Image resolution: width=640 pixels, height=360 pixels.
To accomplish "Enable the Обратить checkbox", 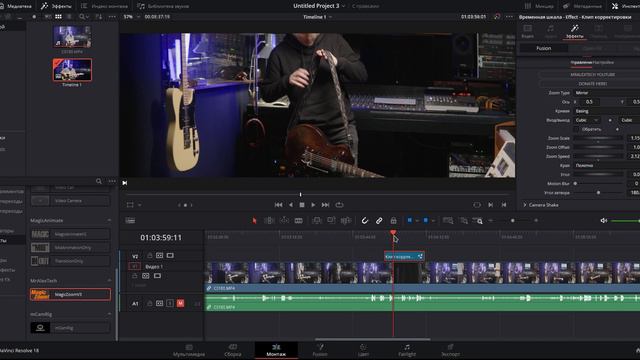I will coord(576,129).
